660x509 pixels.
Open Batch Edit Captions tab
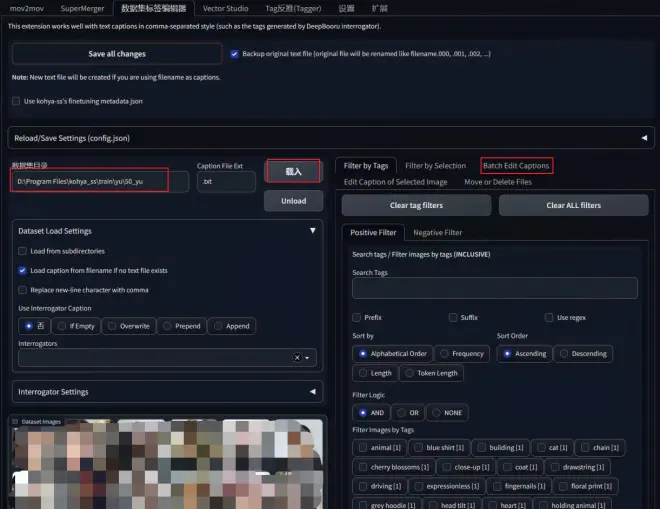[516, 165]
